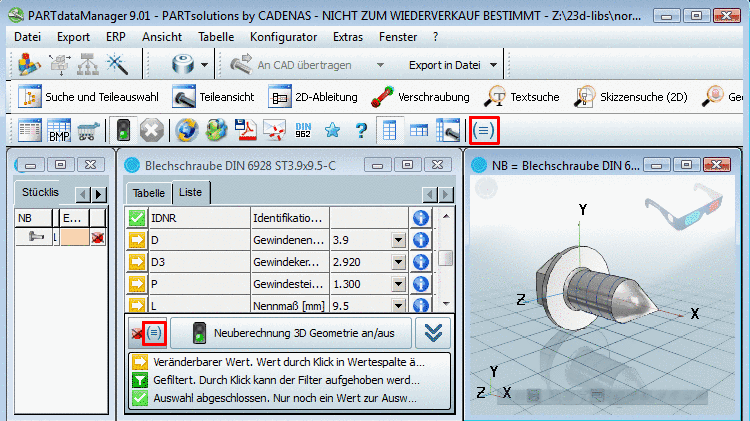Click the Internet Explorer globe icon
This screenshot has width=750, height=421.
point(187,130)
